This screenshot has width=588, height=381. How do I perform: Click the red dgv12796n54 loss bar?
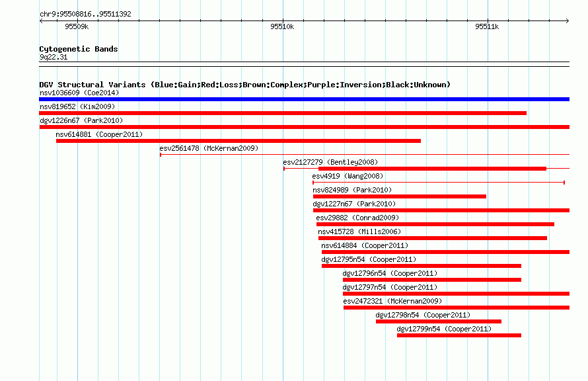click(432, 280)
